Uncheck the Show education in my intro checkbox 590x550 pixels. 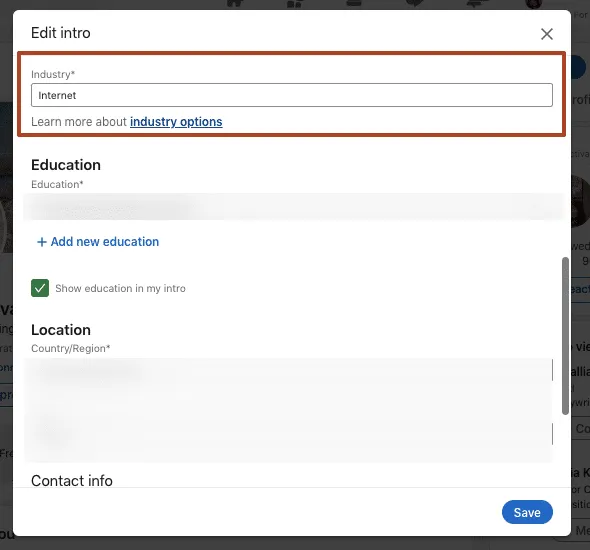(40, 288)
